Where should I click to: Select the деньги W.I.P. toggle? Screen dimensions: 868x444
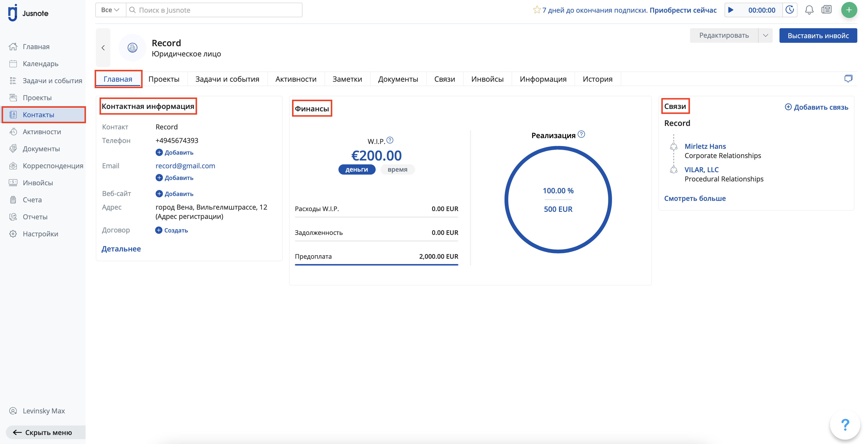click(x=356, y=169)
